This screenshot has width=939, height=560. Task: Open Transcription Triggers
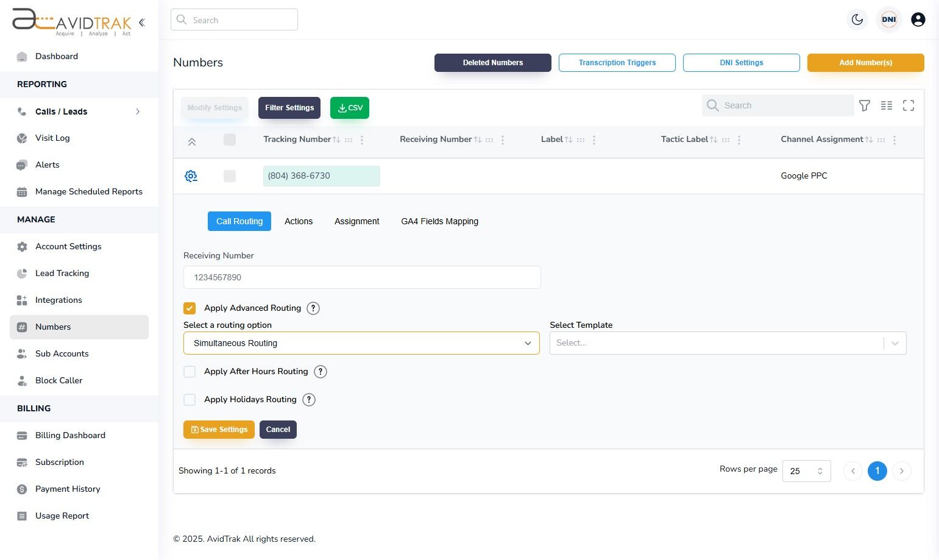tap(617, 62)
